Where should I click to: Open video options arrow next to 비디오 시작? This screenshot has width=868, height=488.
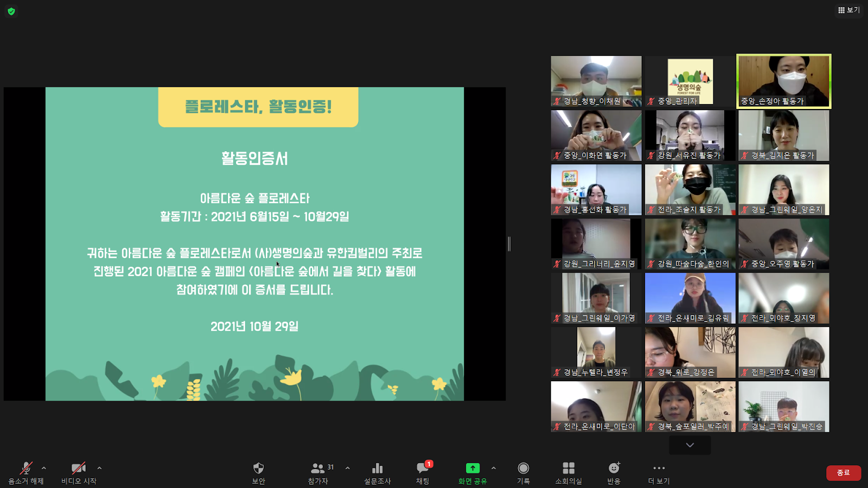click(99, 468)
